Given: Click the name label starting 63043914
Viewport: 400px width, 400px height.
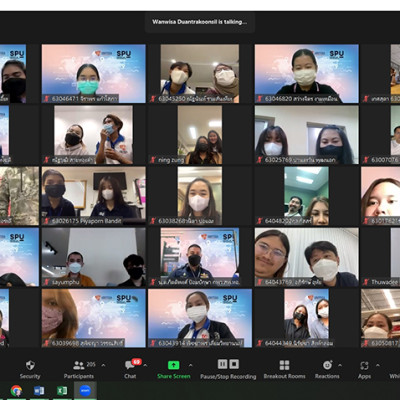Looking at the screenshot, I should point(201,343).
